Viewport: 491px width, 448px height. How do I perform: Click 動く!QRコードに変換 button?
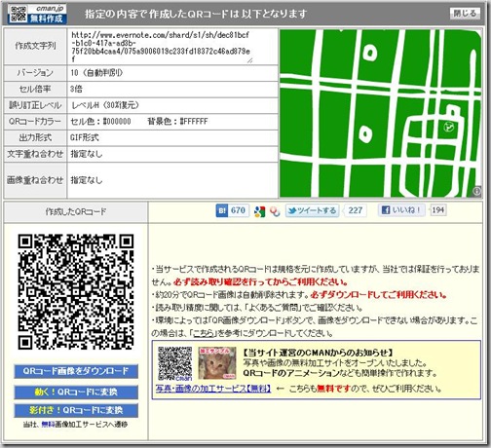(x=76, y=392)
